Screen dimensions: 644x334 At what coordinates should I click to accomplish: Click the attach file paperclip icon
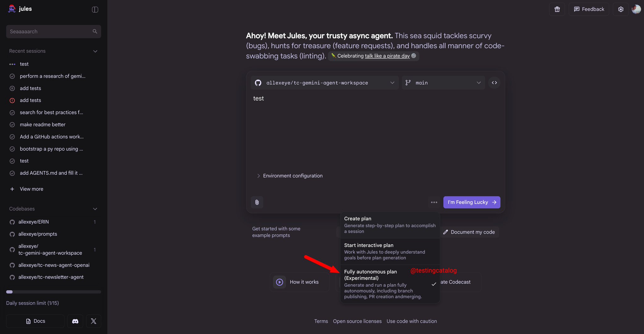coord(257,202)
